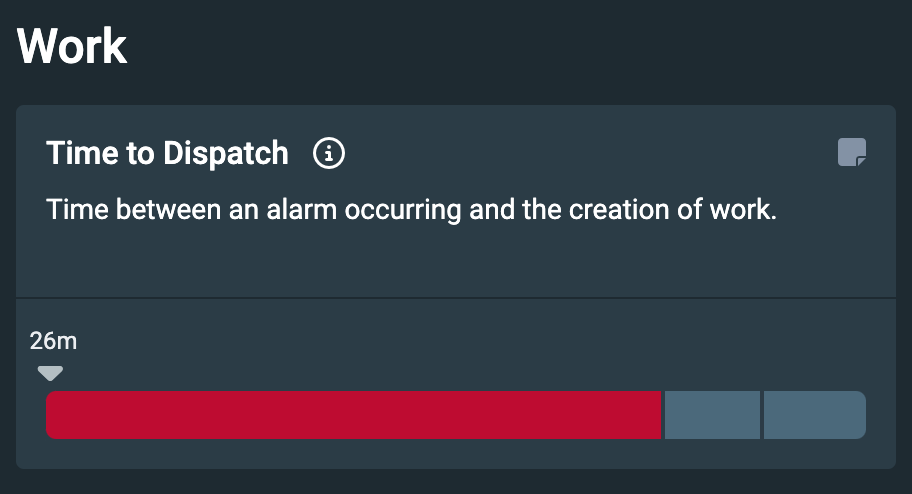This screenshot has height=494, width=912.
Task: Open the sticky note icon on the card
Action: click(x=852, y=152)
